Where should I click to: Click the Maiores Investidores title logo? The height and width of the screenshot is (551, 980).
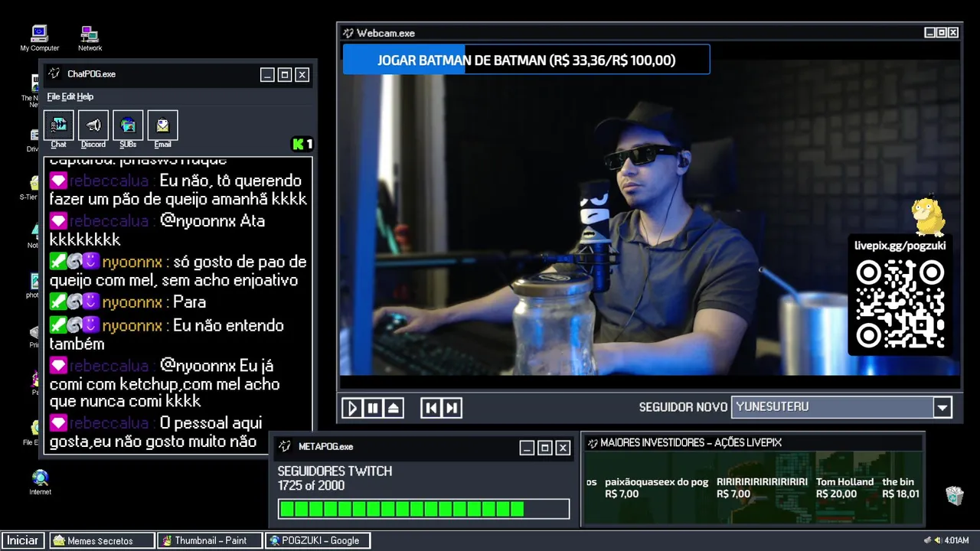tap(592, 442)
